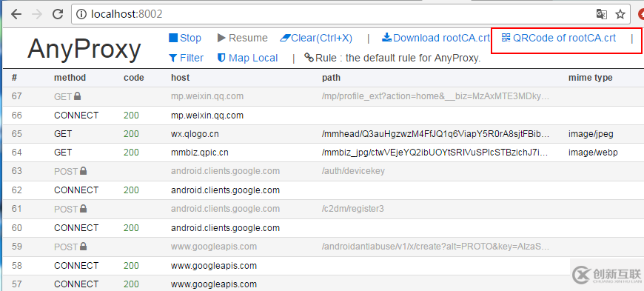Image resolution: width=644 pixels, height=291 pixels.
Task: Clear the request log with Clear(Ctrl+X)
Action: click(x=316, y=38)
